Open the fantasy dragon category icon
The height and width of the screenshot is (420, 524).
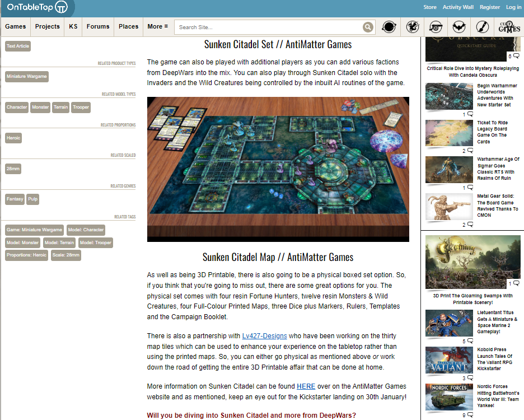pyautogui.click(x=413, y=27)
